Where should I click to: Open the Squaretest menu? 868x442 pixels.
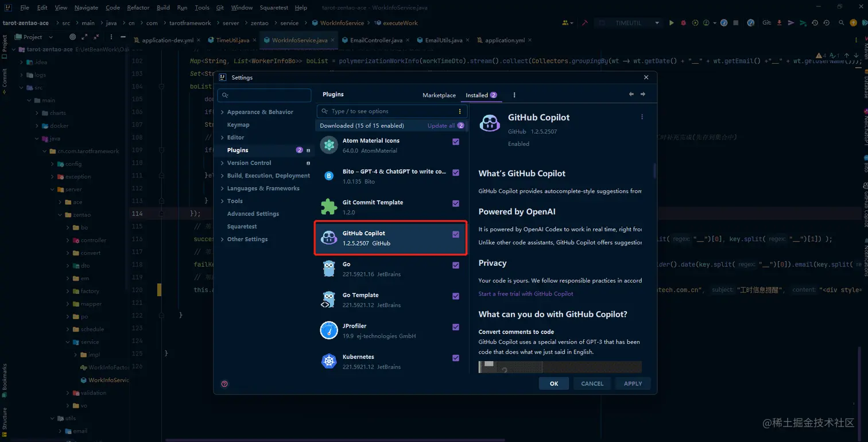click(274, 7)
